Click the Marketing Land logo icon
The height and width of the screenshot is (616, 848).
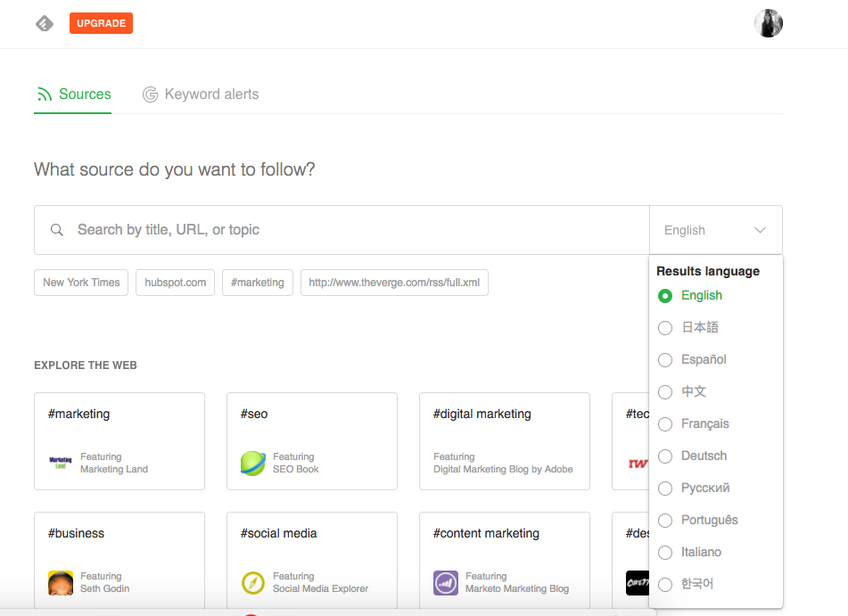pyautogui.click(x=61, y=463)
